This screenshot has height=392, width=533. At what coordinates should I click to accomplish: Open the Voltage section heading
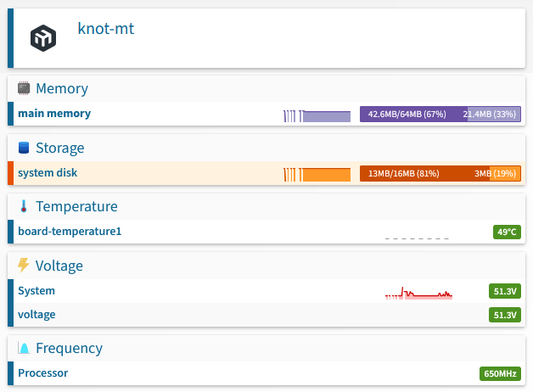59,266
